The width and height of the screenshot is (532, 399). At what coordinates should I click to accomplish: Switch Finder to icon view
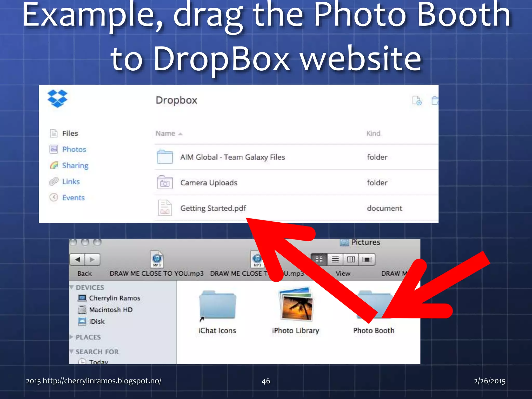click(x=319, y=260)
